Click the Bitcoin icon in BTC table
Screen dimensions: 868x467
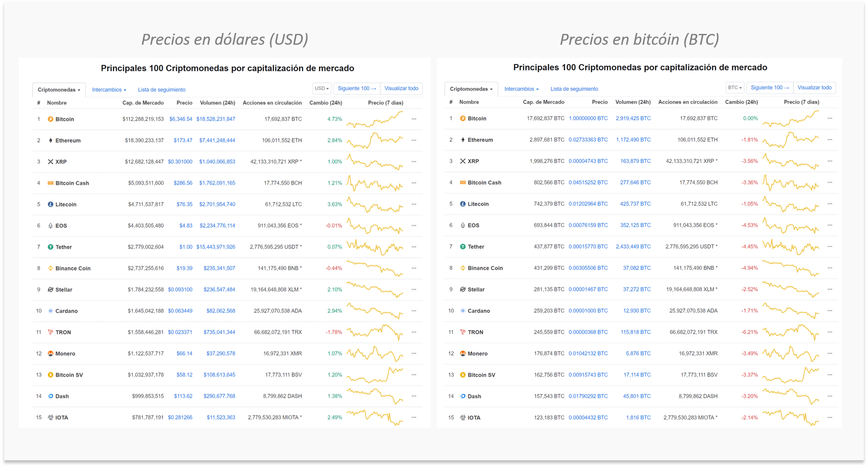click(463, 118)
